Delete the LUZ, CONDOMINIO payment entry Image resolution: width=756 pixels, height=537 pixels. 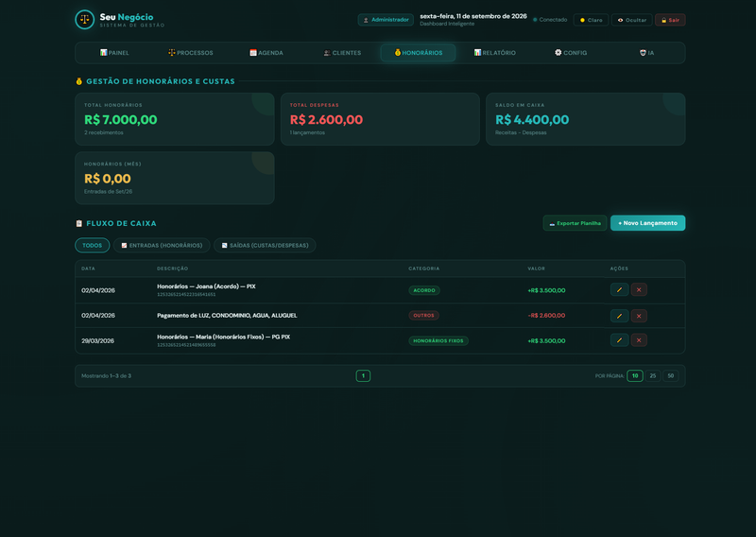(639, 316)
